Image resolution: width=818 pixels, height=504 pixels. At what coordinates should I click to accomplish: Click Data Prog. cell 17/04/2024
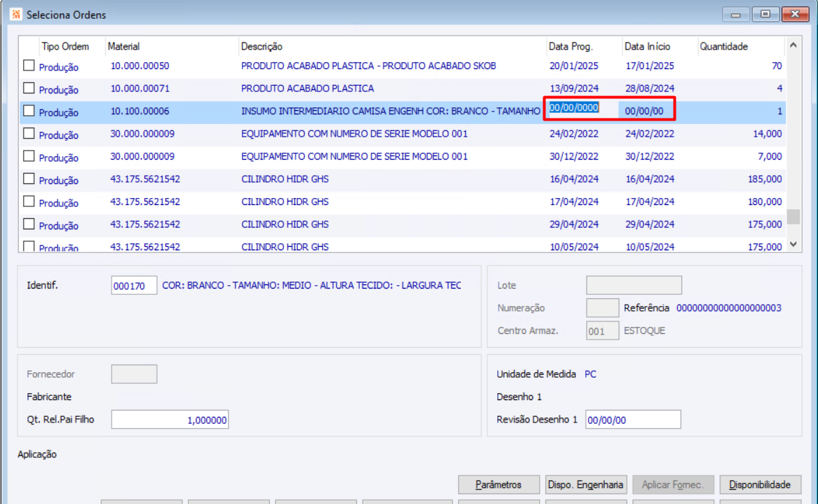pos(574,201)
